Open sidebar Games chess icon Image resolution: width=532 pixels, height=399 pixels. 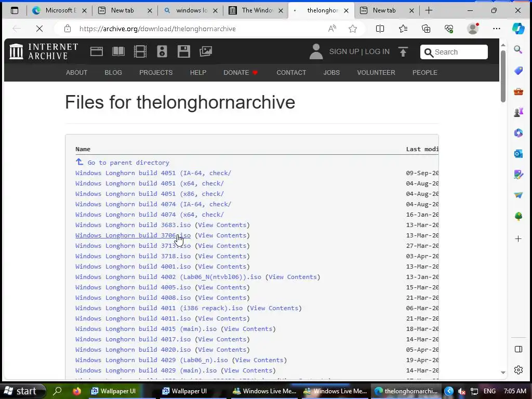[x=518, y=112]
